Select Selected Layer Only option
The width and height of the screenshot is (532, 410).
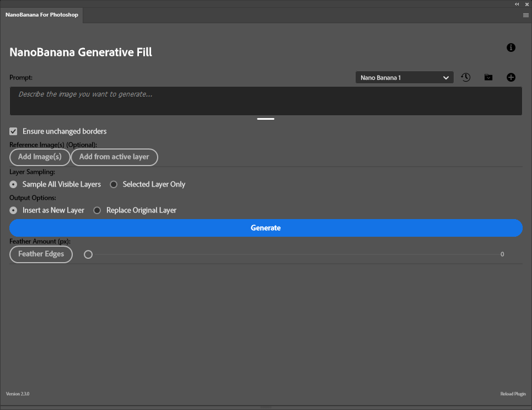(x=114, y=184)
